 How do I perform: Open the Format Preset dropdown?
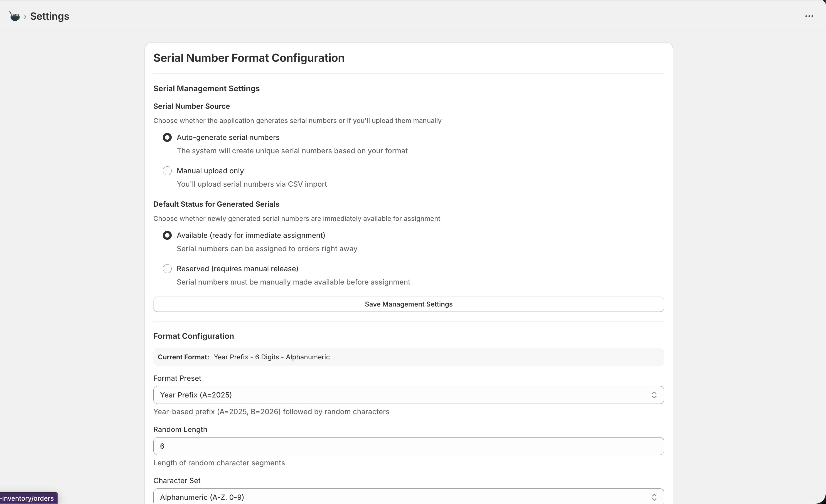point(408,395)
